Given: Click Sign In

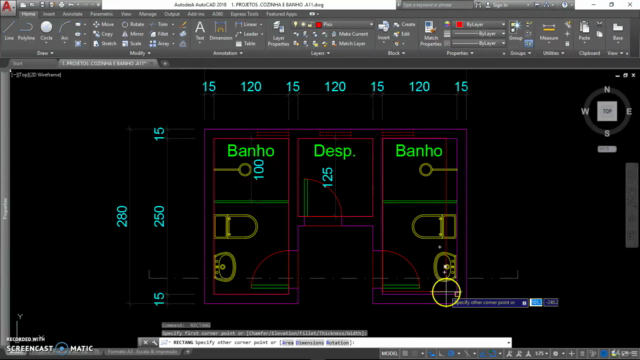Looking at the screenshot, I should tap(497, 5).
